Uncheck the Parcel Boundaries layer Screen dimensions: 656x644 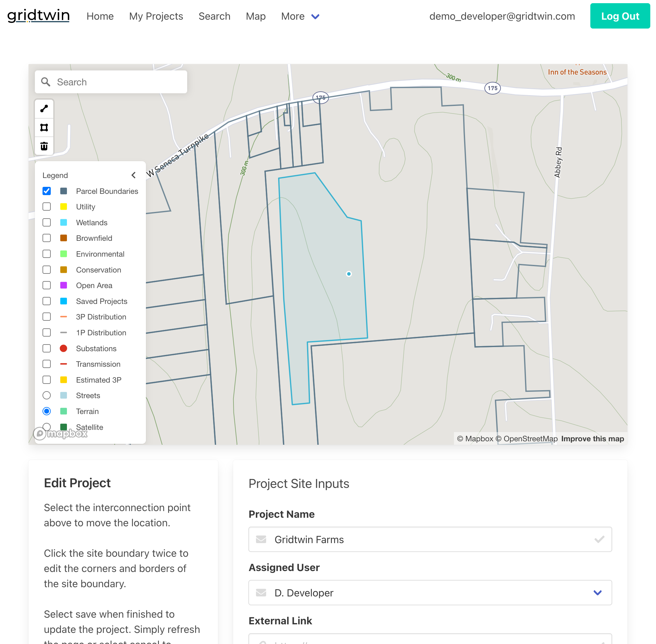(x=47, y=191)
